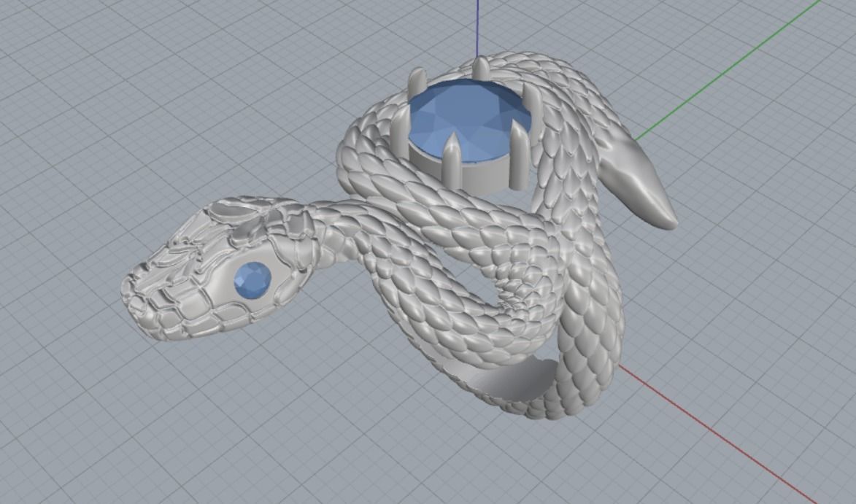Select the snake's scaled head
This screenshot has height=504, width=856.
(218, 270)
